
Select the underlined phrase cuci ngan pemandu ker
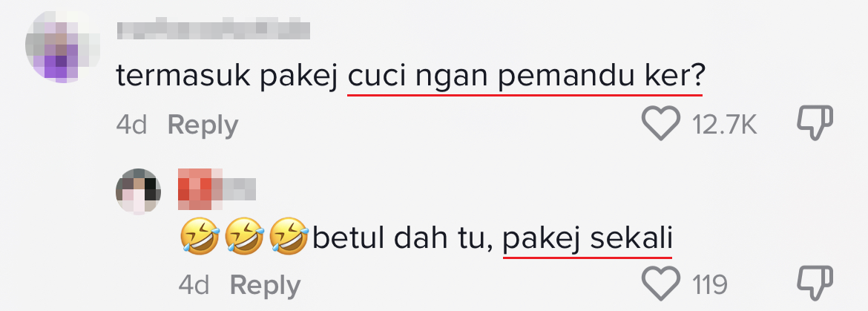click(525, 79)
